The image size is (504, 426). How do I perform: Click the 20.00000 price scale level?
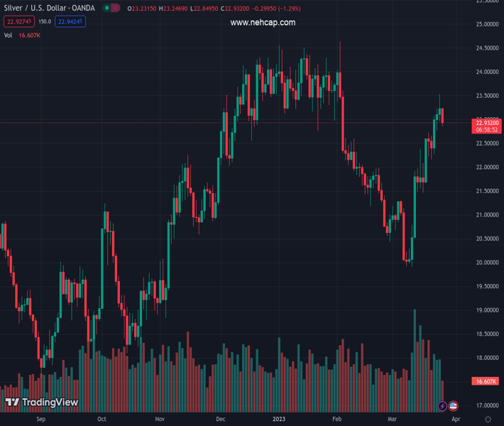(487, 262)
